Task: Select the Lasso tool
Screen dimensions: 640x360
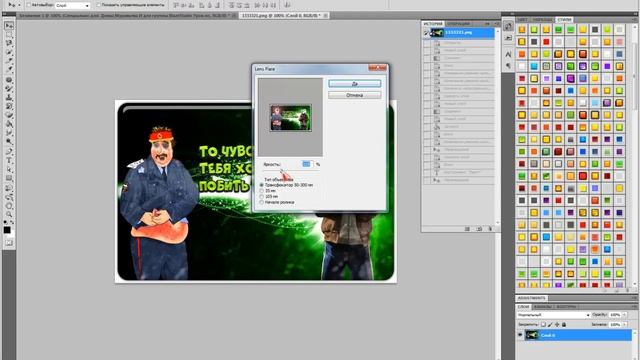Action: point(9,43)
